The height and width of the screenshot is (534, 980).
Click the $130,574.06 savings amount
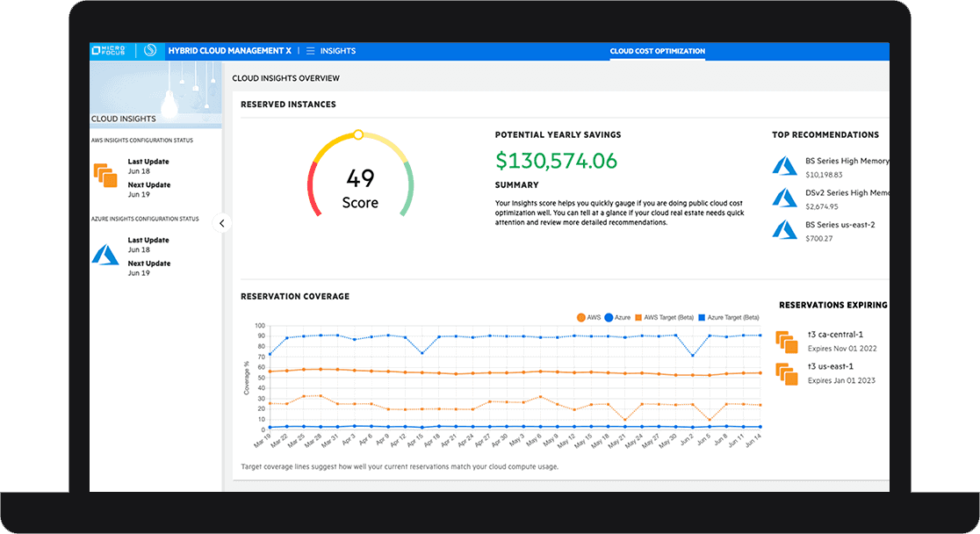coord(556,161)
